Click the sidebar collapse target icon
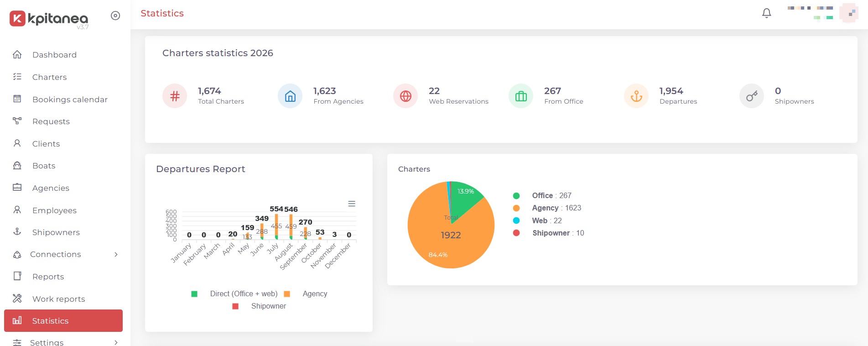 pyautogui.click(x=115, y=16)
